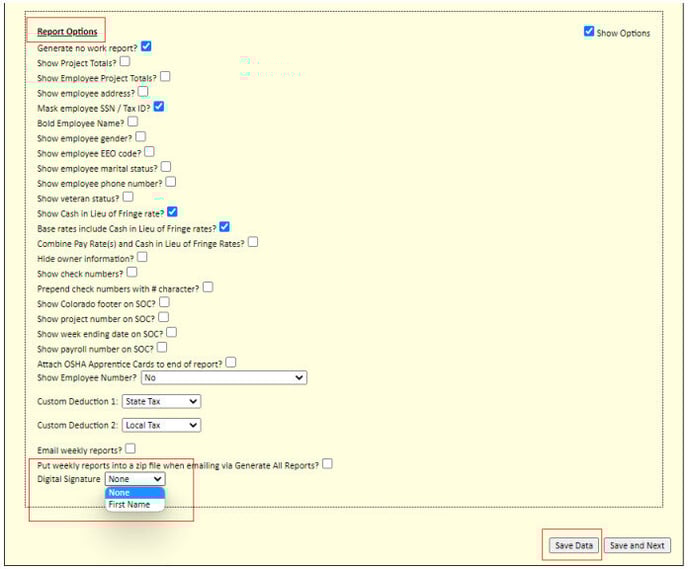Open the Show Employee Number dropdown
The image size is (688, 569).
pos(224,378)
